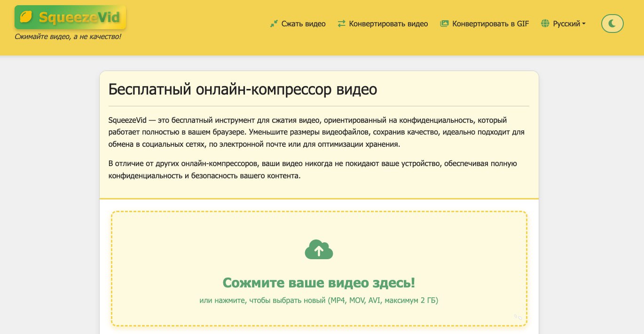644x334 pixels.
Task: Click 'Сожмите ваше видео здесь!' heading text
Action: coord(319,282)
